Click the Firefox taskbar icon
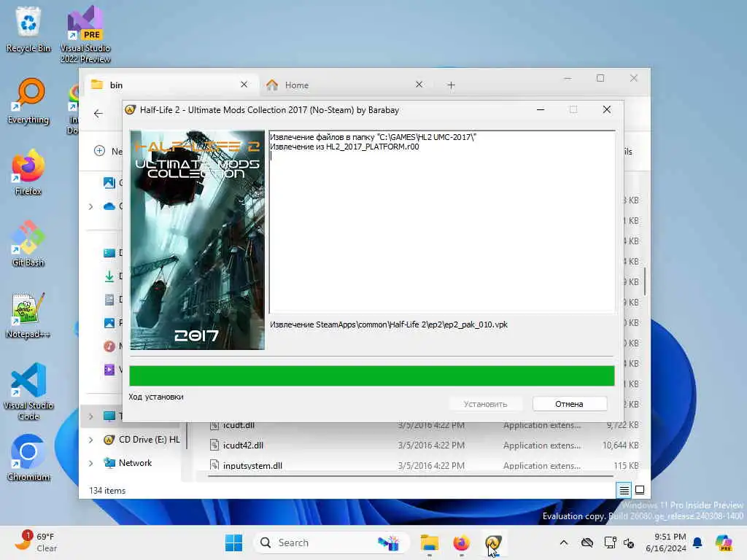 (x=461, y=542)
